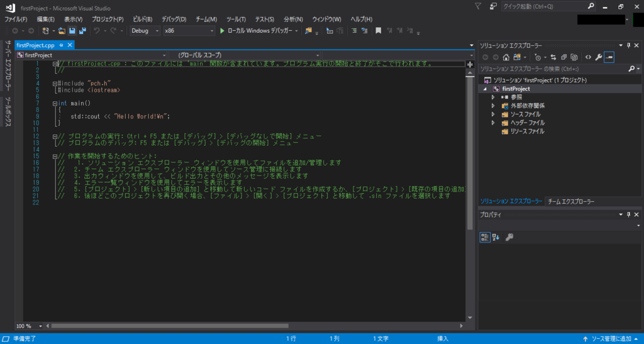
Task: Toggle the Preview Selected Items button in Solution Explorer
Action: (x=609, y=57)
